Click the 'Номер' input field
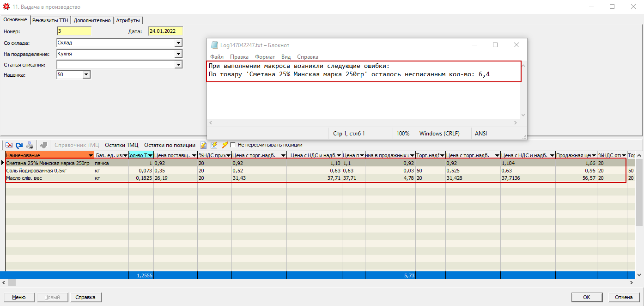This screenshot has width=644, height=306. tap(74, 31)
